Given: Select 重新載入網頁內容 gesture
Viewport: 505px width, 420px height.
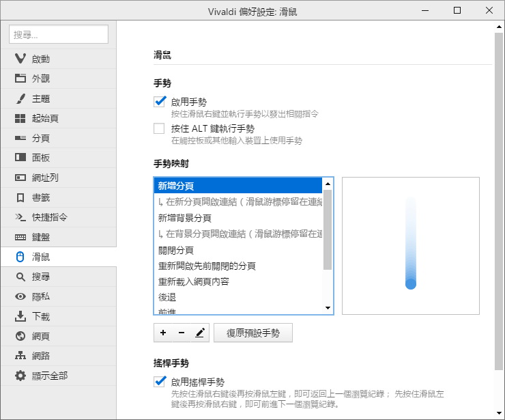Looking at the screenshot, I should click(x=238, y=281).
